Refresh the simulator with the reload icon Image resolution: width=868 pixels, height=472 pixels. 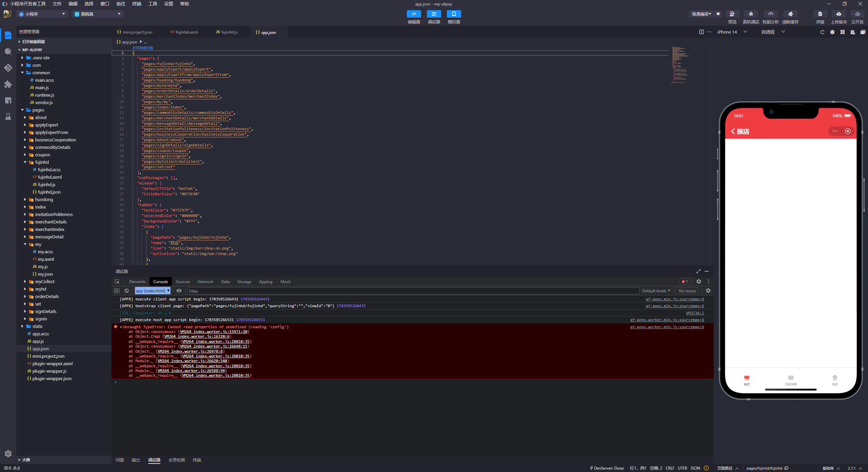click(822, 32)
